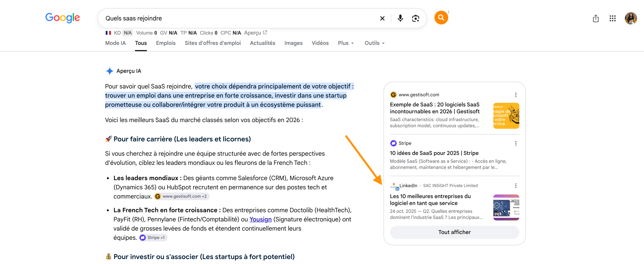Image resolution: width=644 pixels, height=264 pixels.
Task: Clear the search query with X
Action: point(382,18)
